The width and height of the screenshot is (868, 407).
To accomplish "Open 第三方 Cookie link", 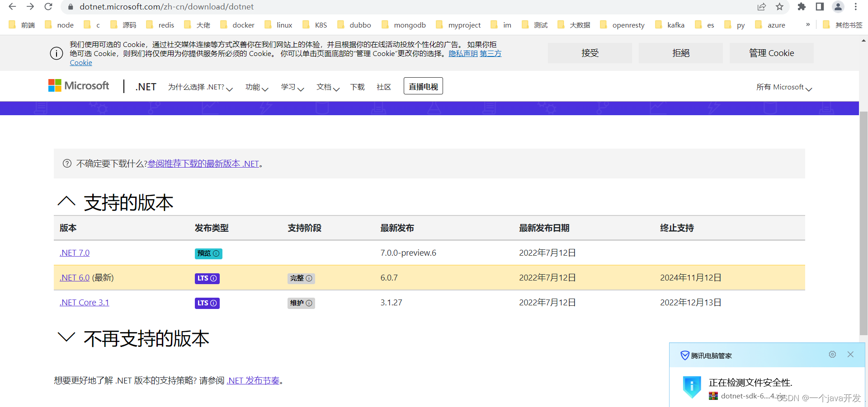I will [490, 54].
